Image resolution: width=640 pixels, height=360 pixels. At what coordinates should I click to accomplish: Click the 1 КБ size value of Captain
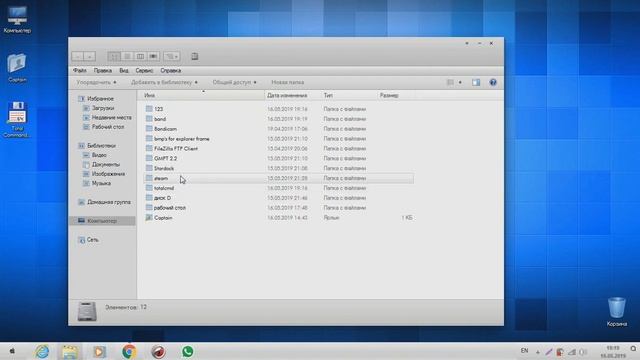tap(407, 218)
